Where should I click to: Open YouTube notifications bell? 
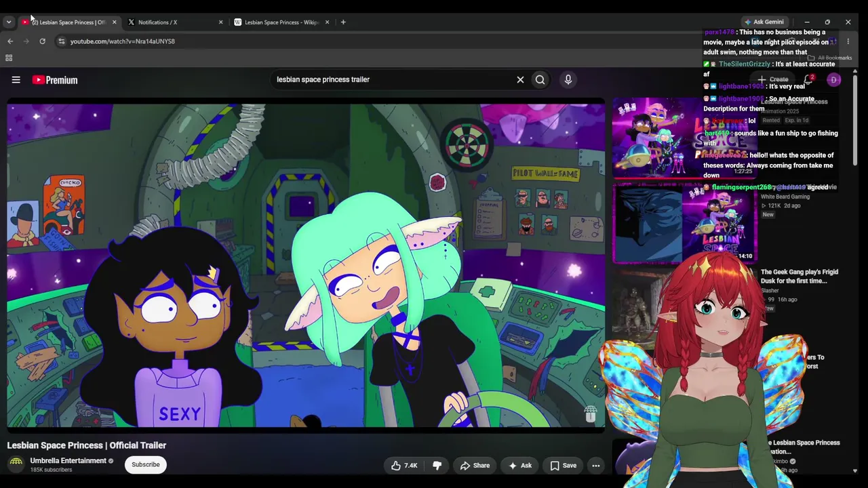(808, 80)
